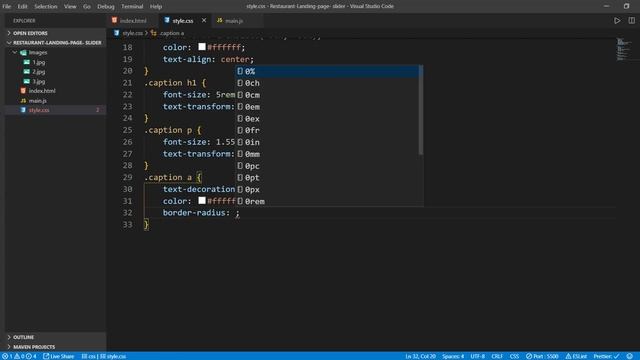640x360 pixels.
Task: Expand the Maven Projects section
Action: point(55,347)
